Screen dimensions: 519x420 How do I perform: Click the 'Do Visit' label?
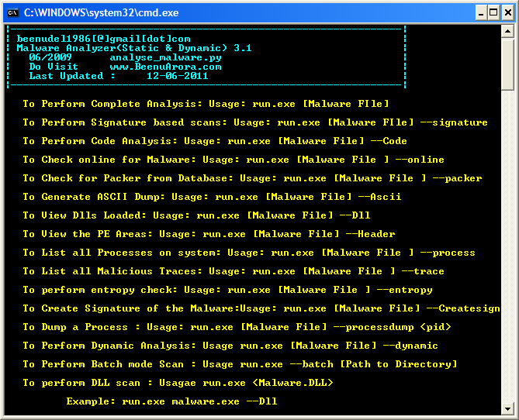coord(54,67)
